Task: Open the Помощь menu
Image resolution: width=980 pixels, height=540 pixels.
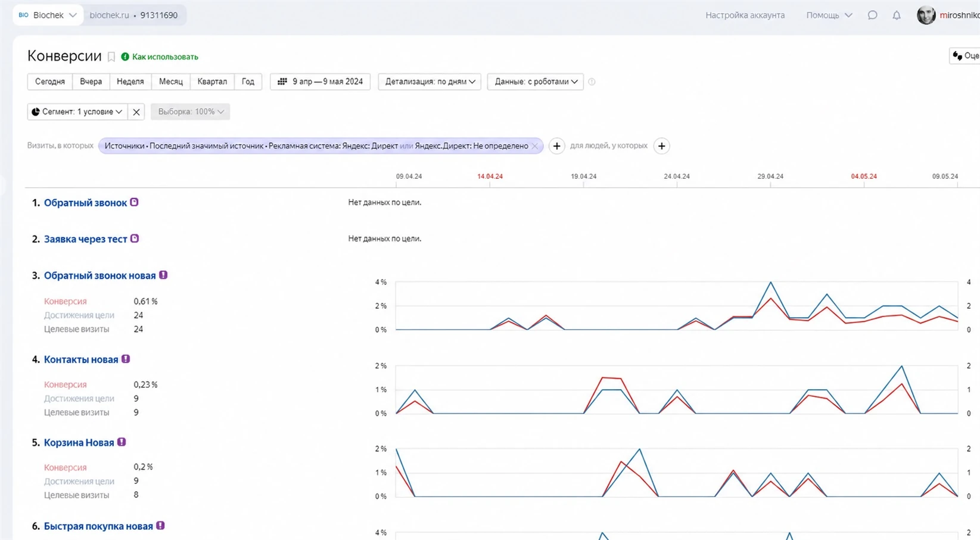Action: [829, 15]
